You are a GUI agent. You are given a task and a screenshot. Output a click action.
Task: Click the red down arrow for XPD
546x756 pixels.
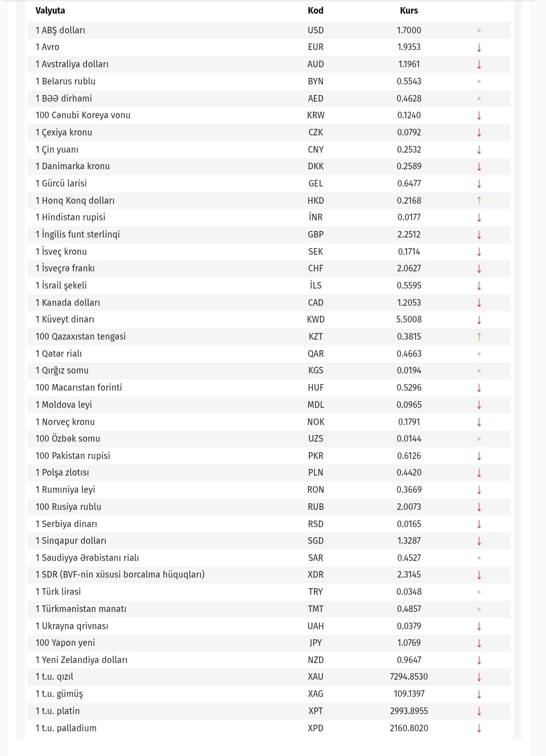479,728
